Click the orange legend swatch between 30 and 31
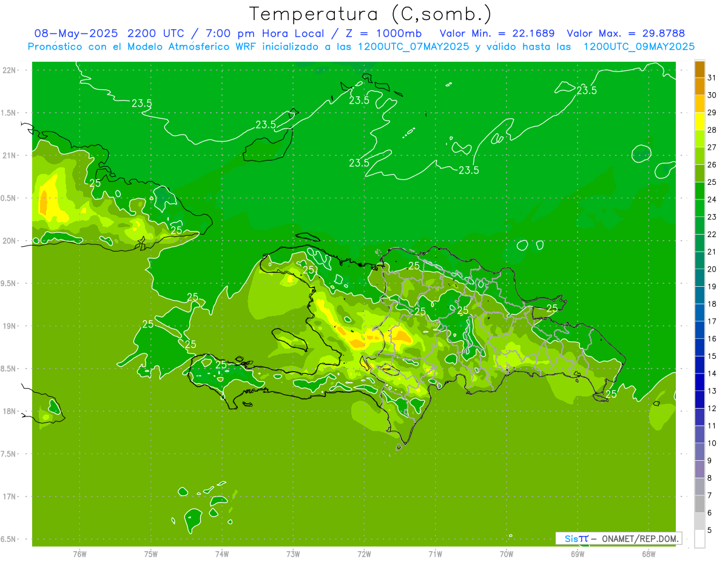The image size is (728, 562). coord(699,86)
